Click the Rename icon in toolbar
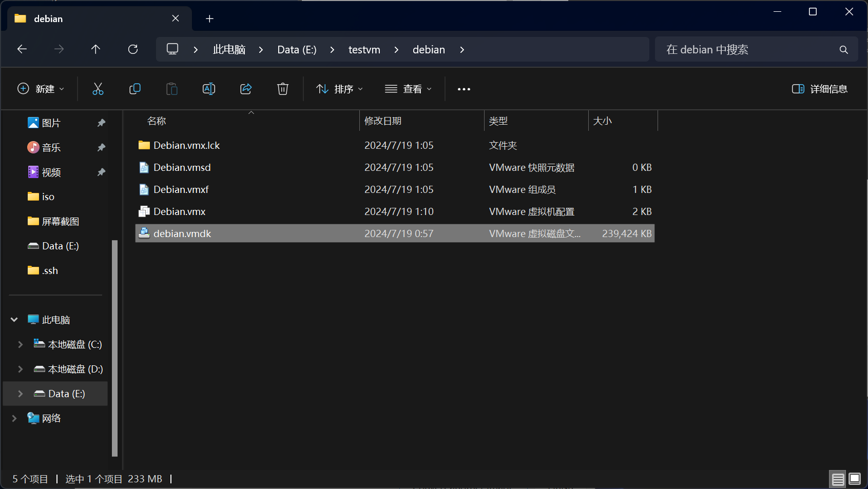This screenshot has height=489, width=868. [209, 89]
